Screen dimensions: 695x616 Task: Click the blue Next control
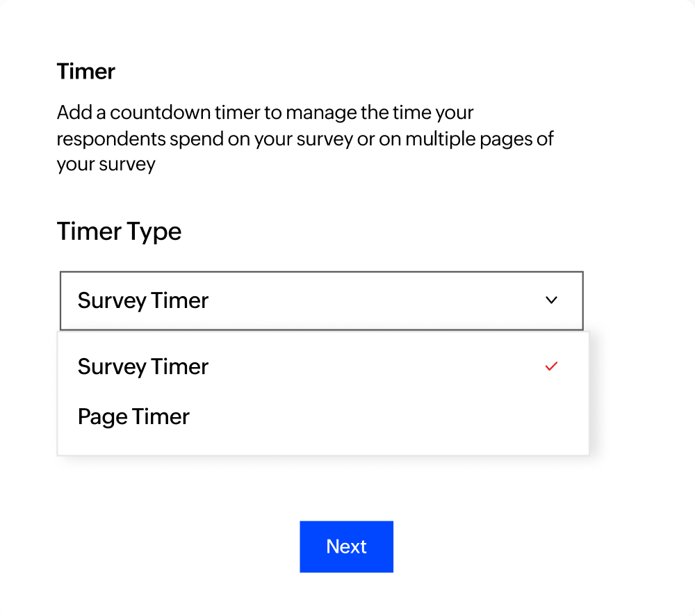click(346, 546)
